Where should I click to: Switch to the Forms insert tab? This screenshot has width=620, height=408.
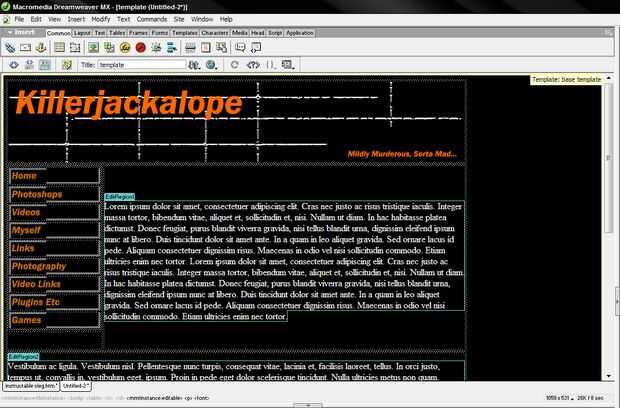click(160, 33)
